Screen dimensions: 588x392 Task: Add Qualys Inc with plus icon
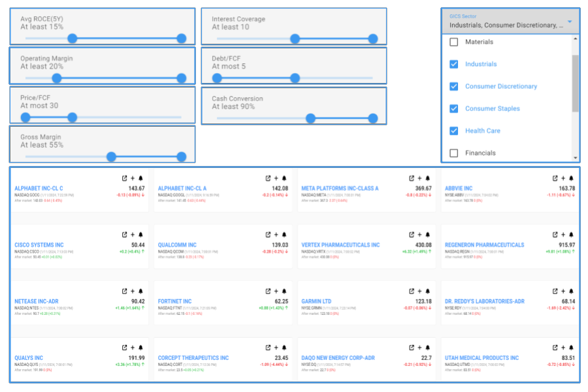pos(133,348)
